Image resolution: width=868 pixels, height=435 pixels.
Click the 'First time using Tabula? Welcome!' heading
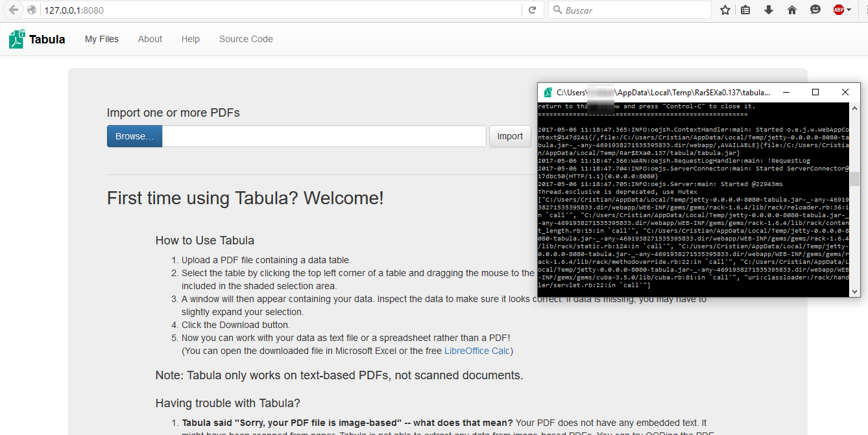tap(245, 198)
